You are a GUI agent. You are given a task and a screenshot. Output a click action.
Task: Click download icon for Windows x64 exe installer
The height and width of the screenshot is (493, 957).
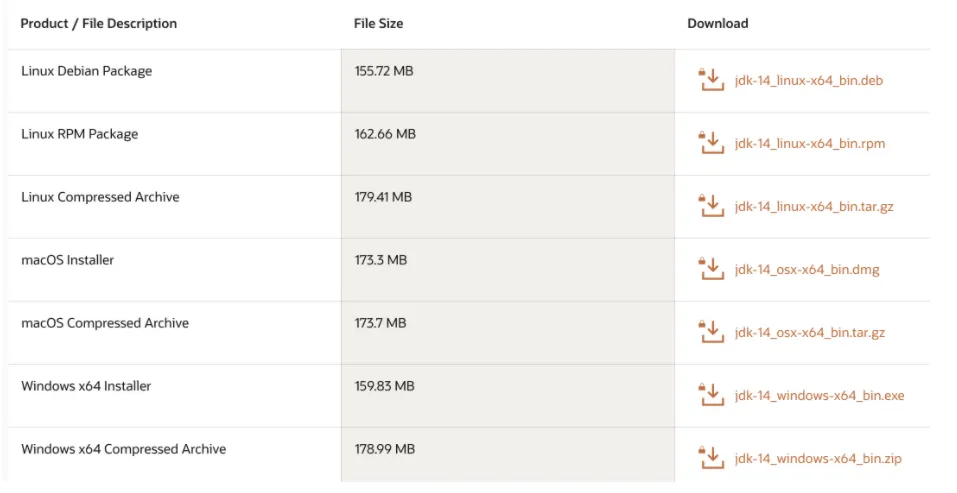tap(710, 395)
